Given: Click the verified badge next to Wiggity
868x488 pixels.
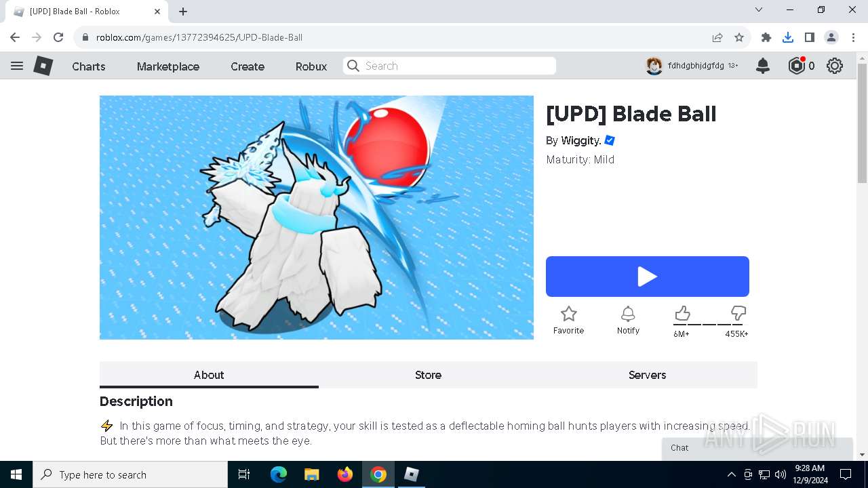Looking at the screenshot, I should pos(610,140).
